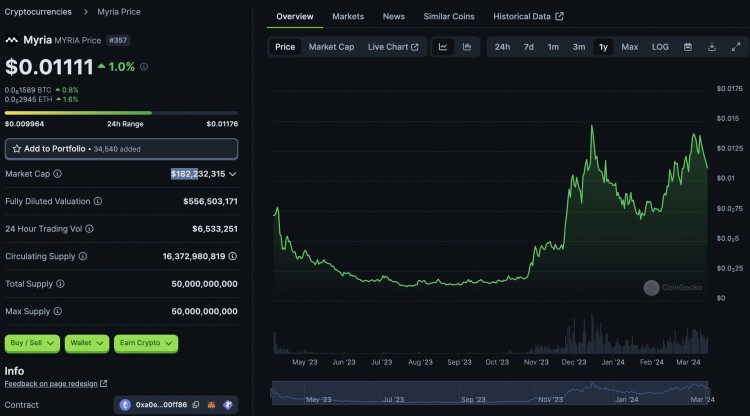Click the $6,533,251 trading volume value
Image resolution: width=750 pixels, height=416 pixels.
pyautogui.click(x=215, y=229)
